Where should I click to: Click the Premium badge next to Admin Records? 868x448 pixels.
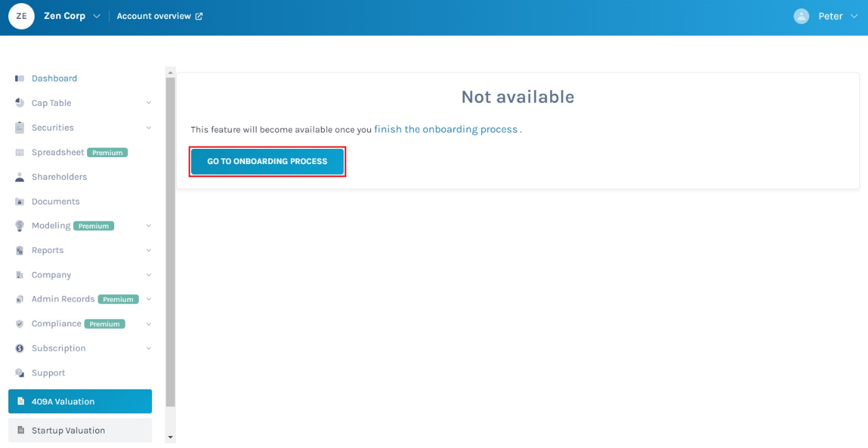[118, 299]
